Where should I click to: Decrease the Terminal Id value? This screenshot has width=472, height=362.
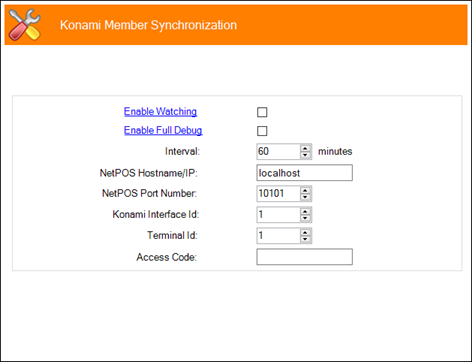coord(305,239)
